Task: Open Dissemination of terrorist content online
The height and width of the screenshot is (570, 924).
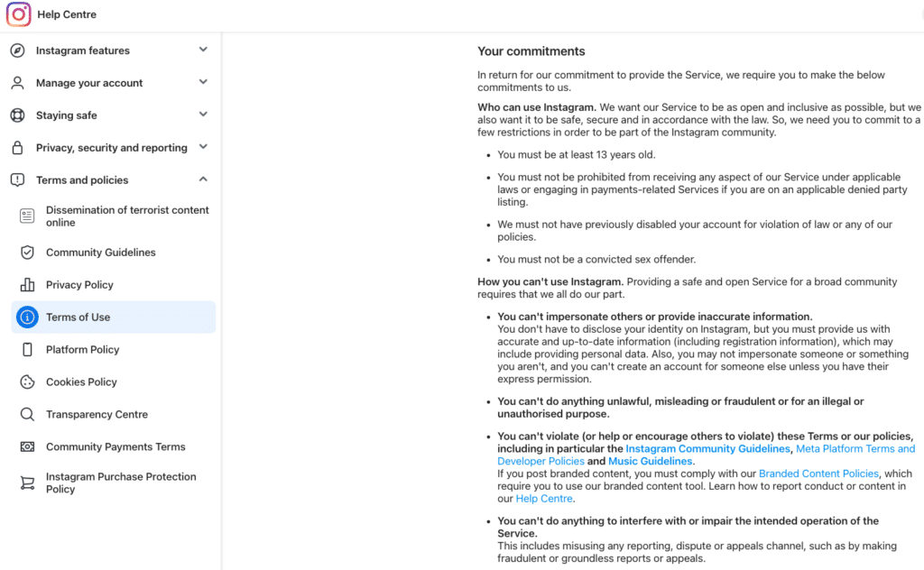Action: click(x=113, y=216)
